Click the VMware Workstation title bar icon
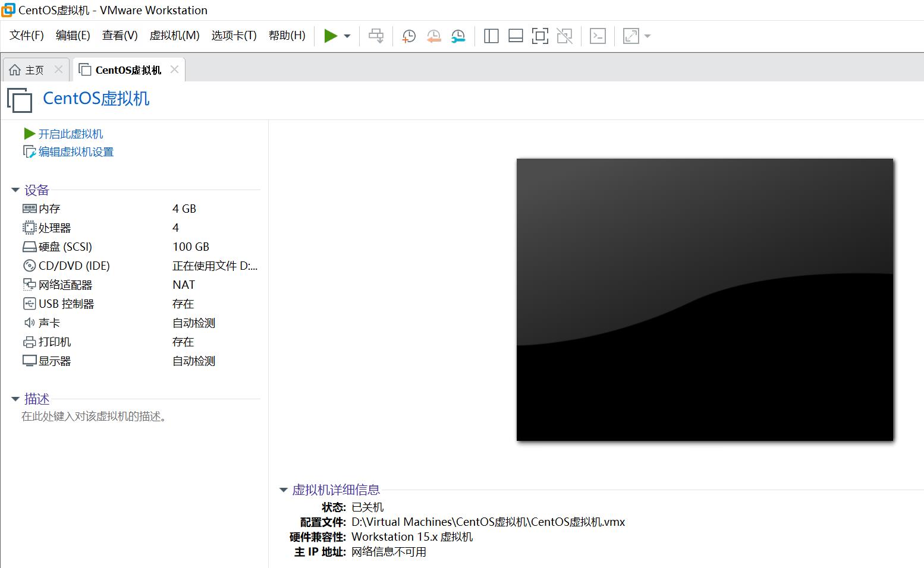 coord(8,10)
